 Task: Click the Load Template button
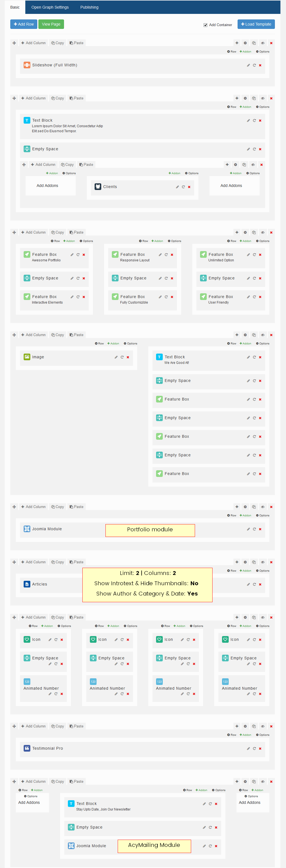[256, 24]
